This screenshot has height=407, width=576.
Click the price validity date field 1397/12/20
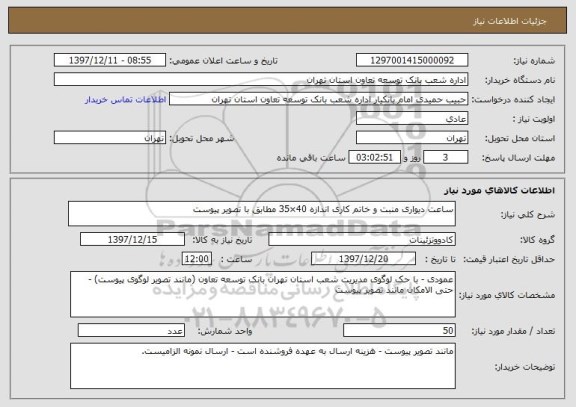[x=363, y=259]
